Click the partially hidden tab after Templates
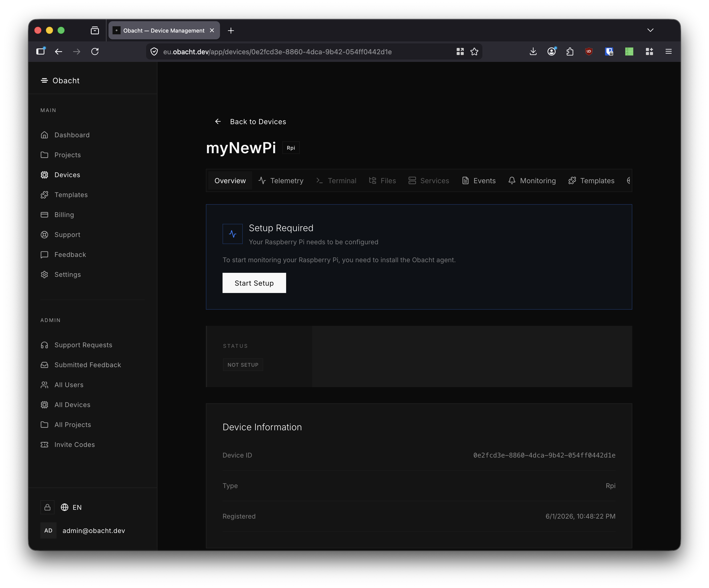Screen dimensions: 709x588 tap(628, 181)
